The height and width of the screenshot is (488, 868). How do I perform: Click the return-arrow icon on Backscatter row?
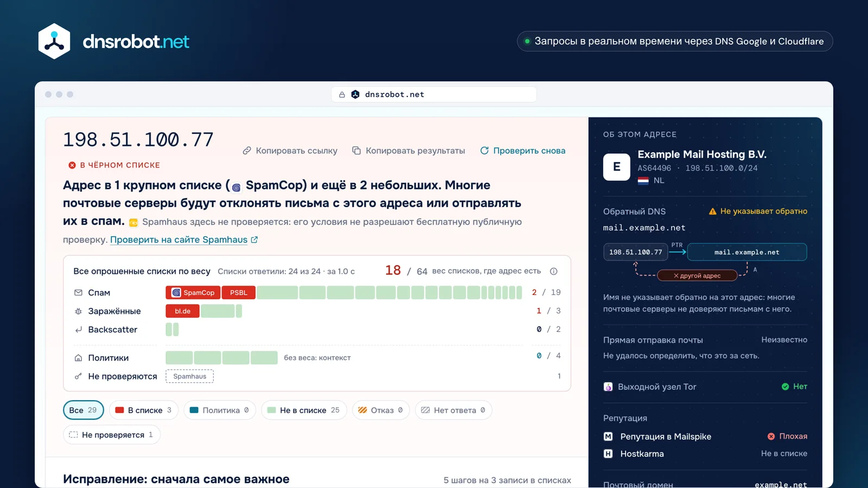pyautogui.click(x=78, y=330)
